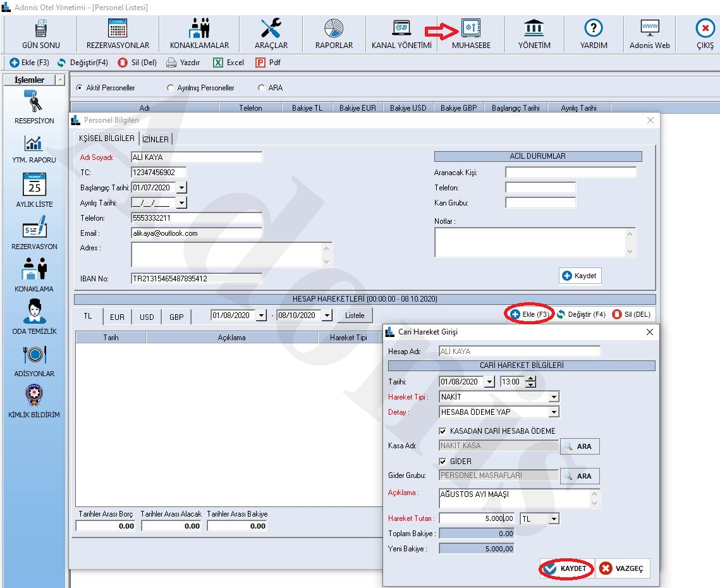Toggle the Gider checkbox

coord(444,462)
